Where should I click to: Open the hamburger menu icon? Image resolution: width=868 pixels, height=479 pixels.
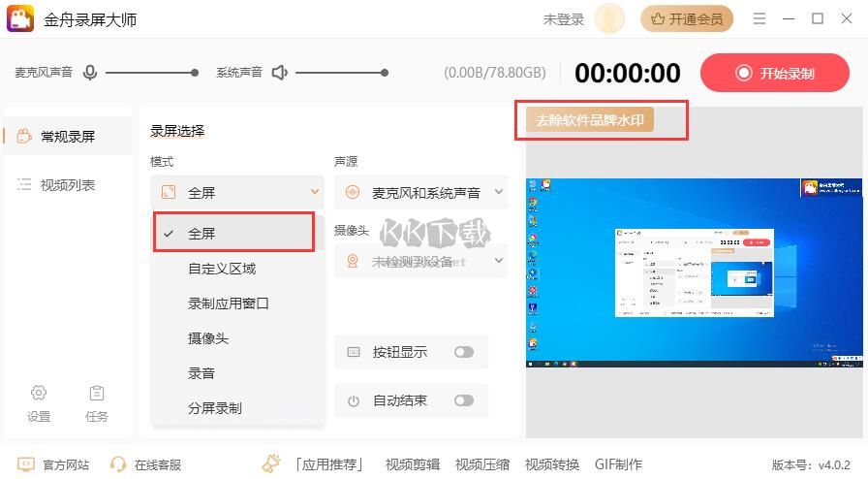click(759, 18)
